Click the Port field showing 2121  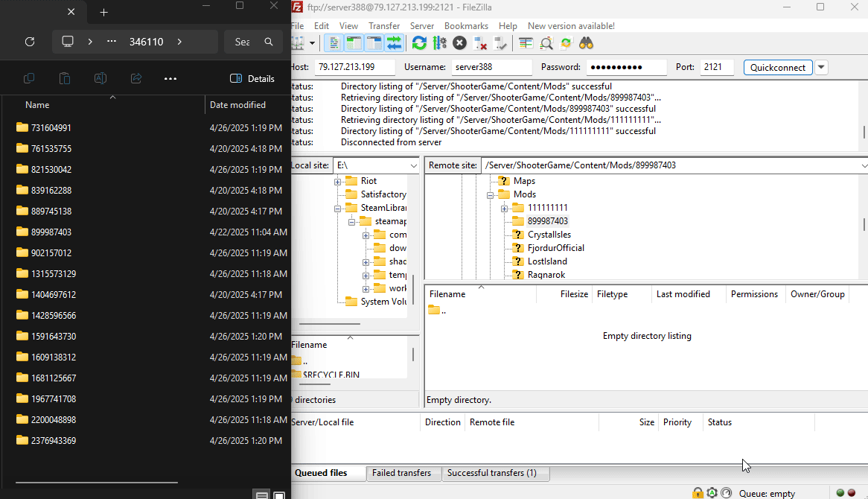(x=717, y=67)
